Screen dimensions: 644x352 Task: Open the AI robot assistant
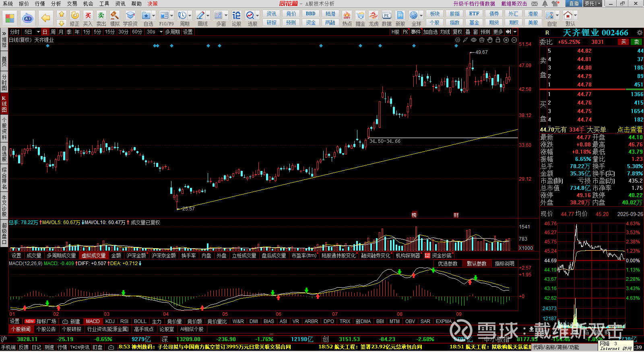click(27, 18)
